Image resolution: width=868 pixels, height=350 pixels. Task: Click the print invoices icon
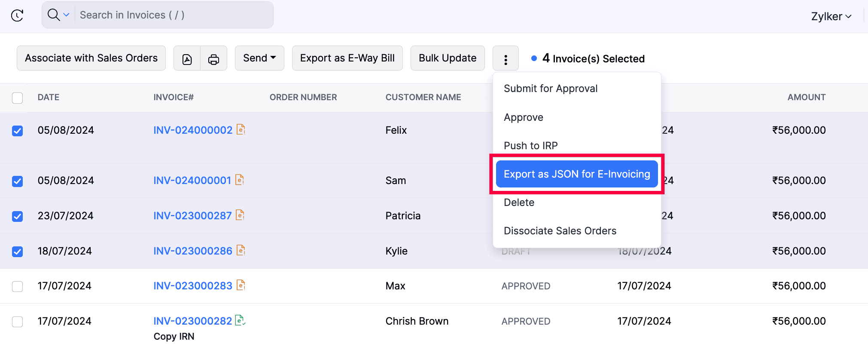214,58
